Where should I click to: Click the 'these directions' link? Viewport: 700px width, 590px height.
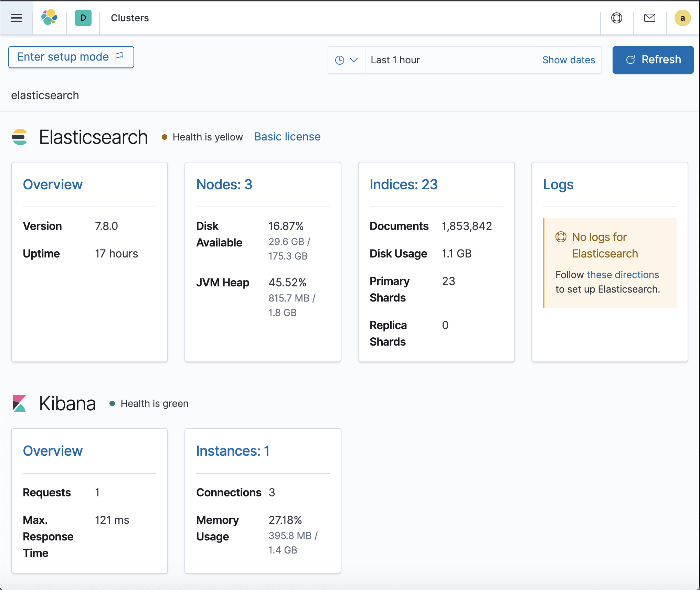click(623, 275)
